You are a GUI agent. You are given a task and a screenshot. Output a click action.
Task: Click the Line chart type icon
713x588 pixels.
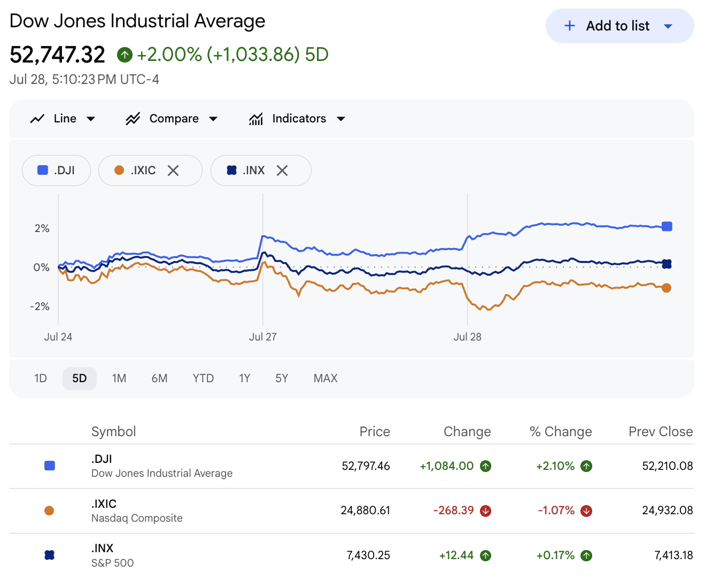click(x=37, y=119)
